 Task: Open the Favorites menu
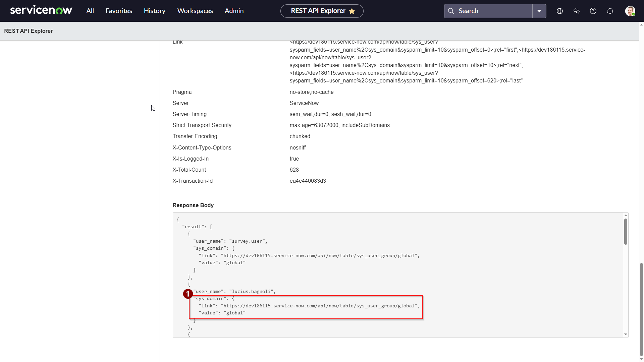coord(119,11)
